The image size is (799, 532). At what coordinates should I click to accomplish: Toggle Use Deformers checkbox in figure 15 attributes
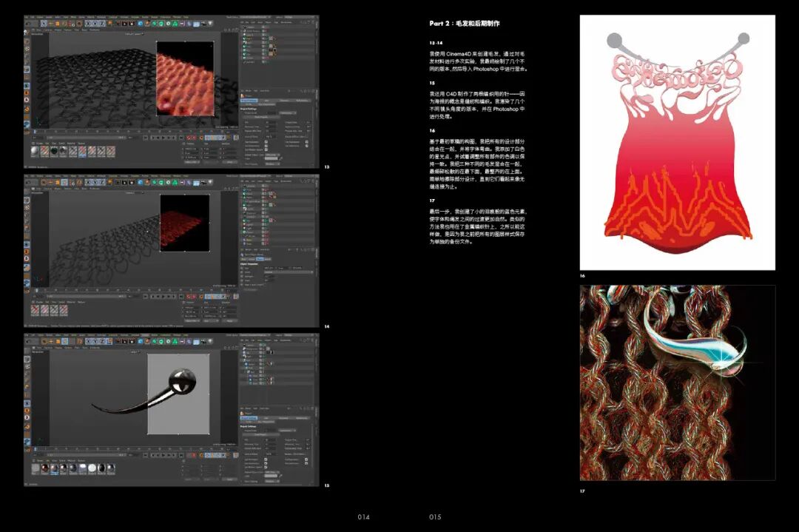click(x=306, y=463)
